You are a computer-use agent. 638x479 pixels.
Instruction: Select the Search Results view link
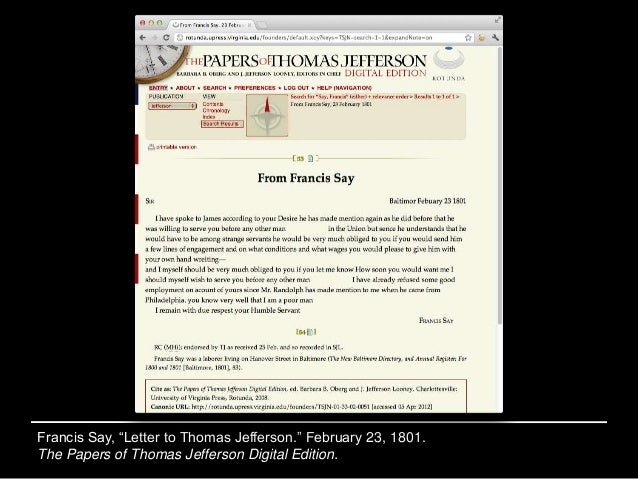[222, 124]
